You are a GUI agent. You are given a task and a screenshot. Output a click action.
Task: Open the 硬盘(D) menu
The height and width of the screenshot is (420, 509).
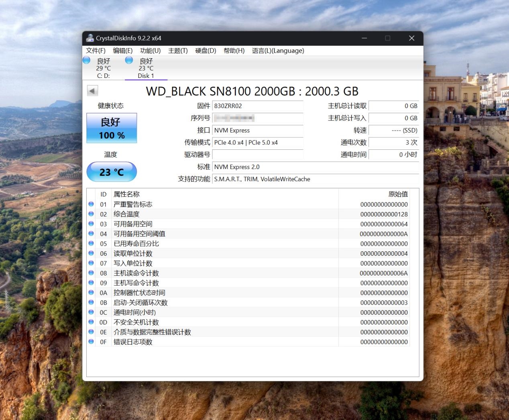(206, 51)
